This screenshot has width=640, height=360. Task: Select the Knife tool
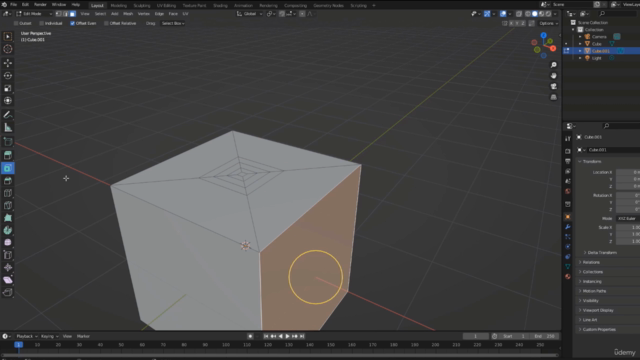coord(8,206)
